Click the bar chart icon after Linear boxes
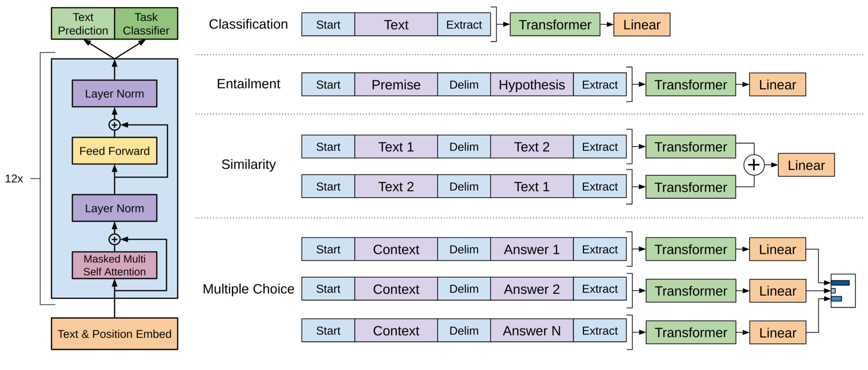The width and height of the screenshot is (868, 370). coord(843,291)
